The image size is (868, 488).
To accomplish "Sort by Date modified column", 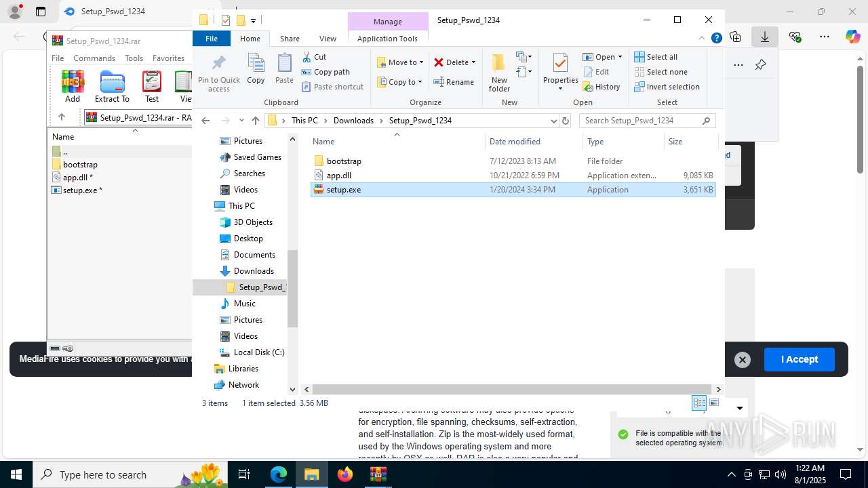I will pyautogui.click(x=534, y=142).
